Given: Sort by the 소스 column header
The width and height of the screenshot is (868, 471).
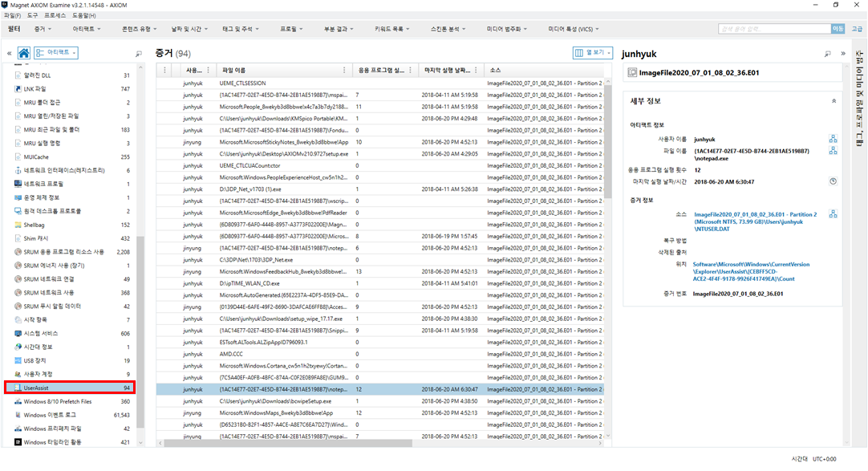Looking at the screenshot, I should (x=545, y=71).
